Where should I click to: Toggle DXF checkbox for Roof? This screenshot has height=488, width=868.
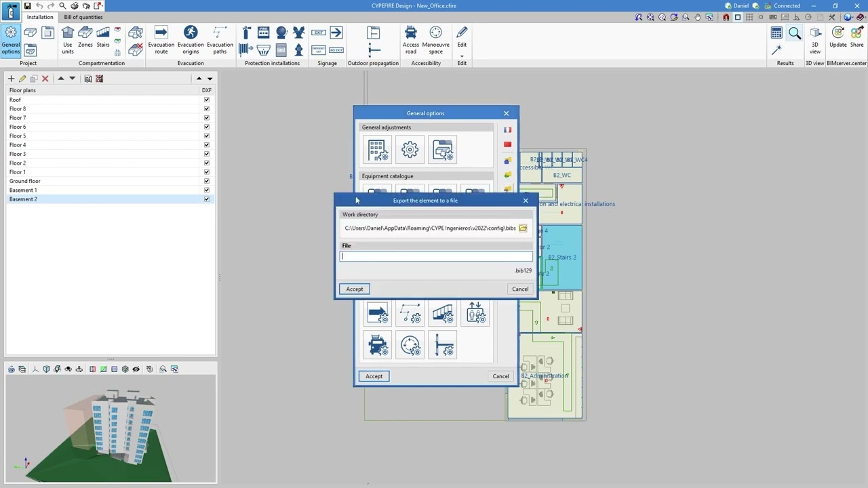pos(207,100)
